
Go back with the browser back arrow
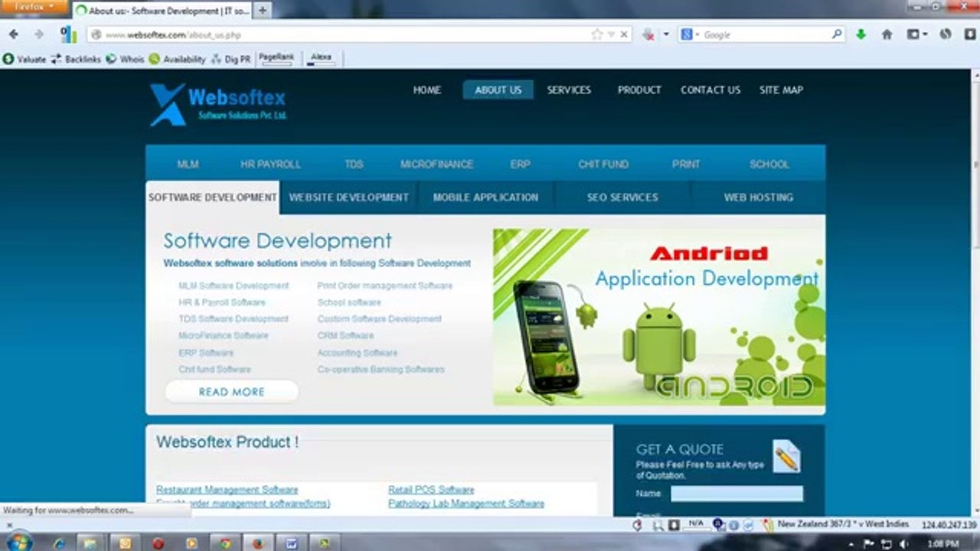tap(14, 34)
